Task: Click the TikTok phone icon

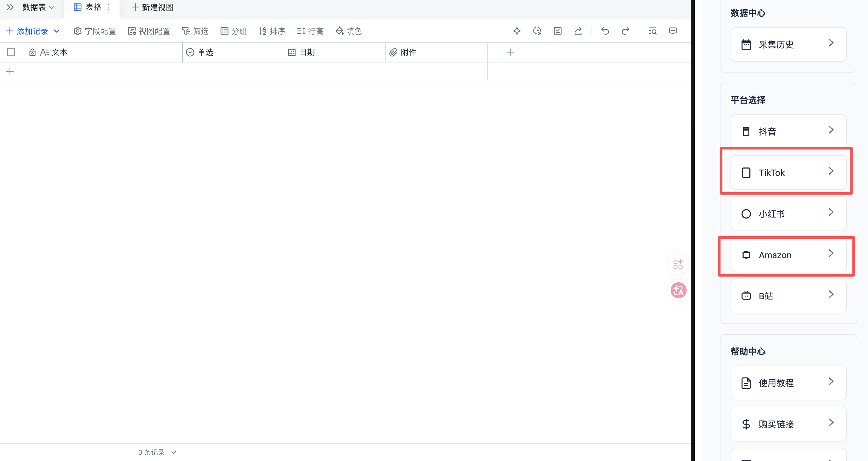Action: coord(746,173)
